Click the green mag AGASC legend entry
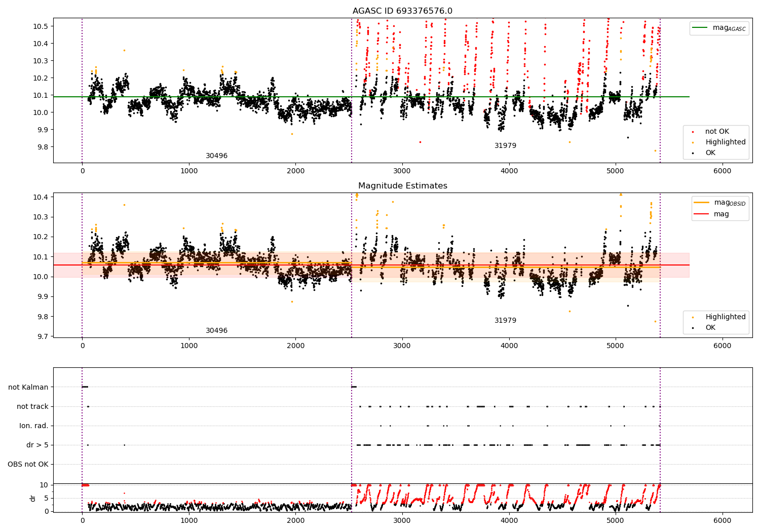Screen dimensions: 760x532 [719, 28]
